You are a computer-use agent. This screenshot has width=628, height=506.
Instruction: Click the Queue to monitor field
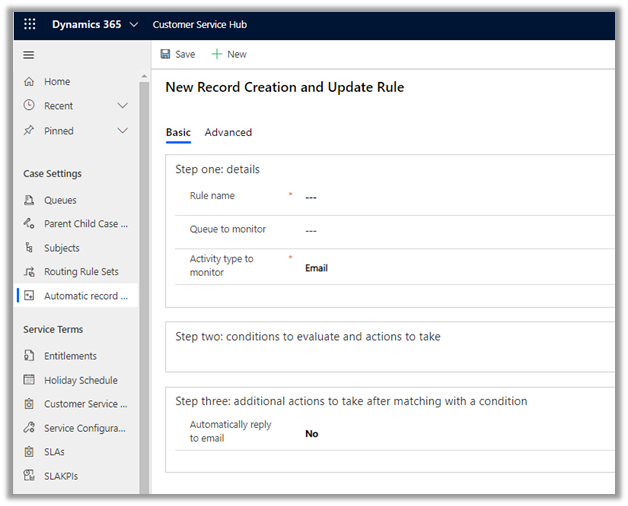click(450, 230)
